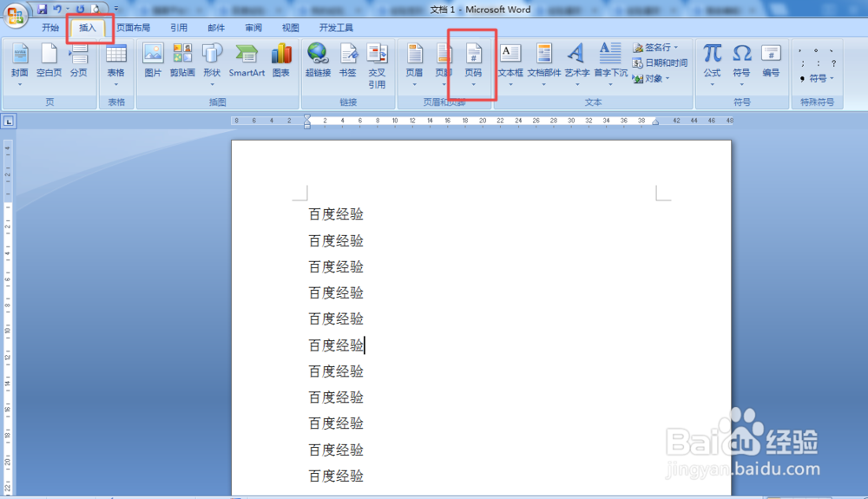Screen dimensions: 868x499
Task: Add a 书签 bookmark
Action: click(x=348, y=60)
